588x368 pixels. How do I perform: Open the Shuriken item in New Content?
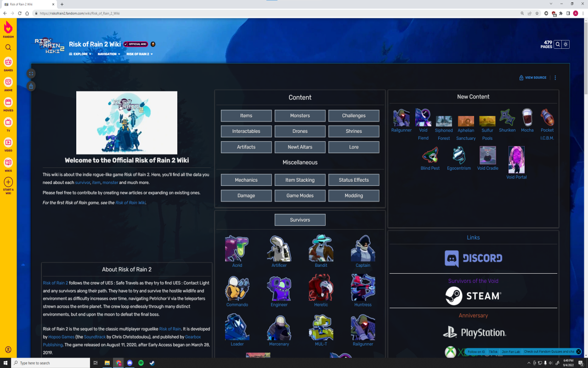coord(507,117)
